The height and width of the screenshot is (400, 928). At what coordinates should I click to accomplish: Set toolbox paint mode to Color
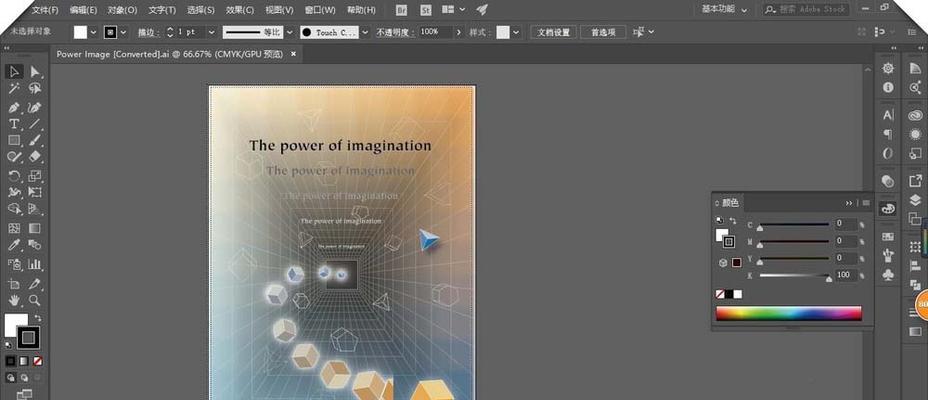click(10, 360)
